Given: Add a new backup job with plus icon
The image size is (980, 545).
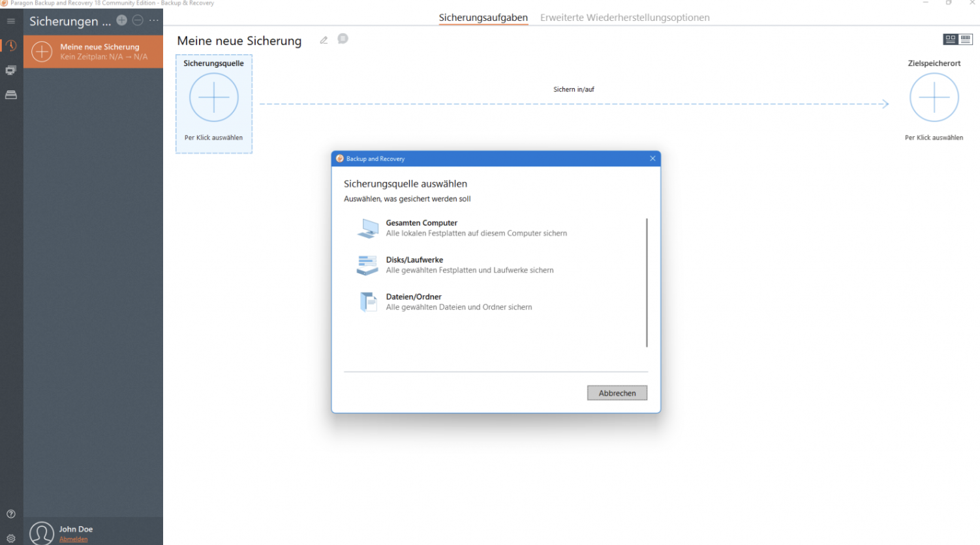Looking at the screenshot, I should coord(122,20).
